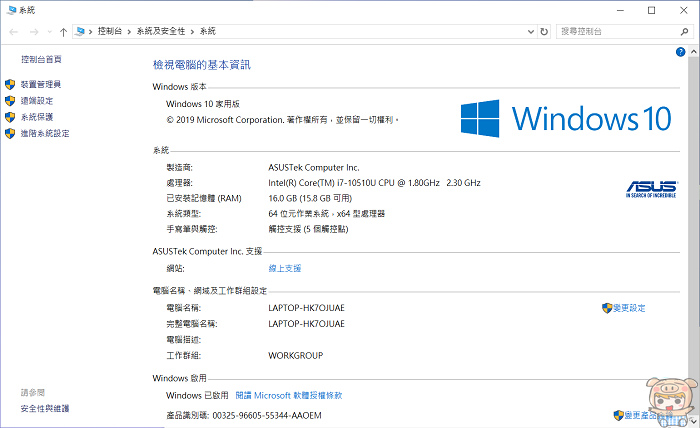Click computer name LAPTOP-HK7OJUAE next to 電腦名稱

tap(306, 308)
